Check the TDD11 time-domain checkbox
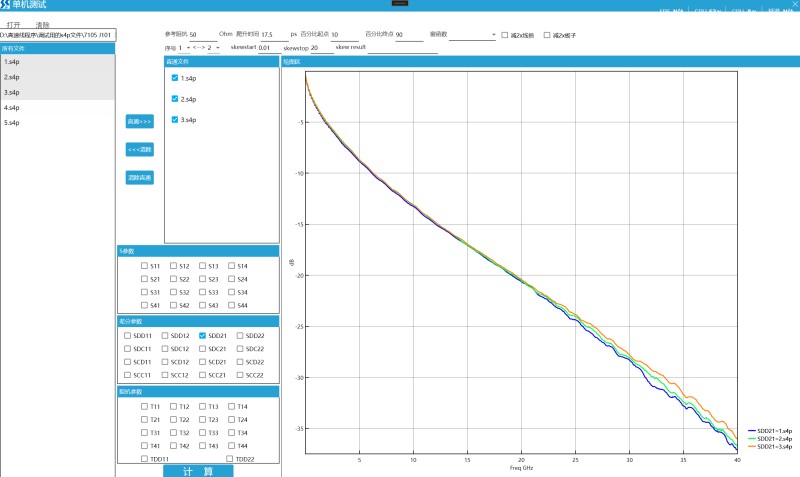 tap(145, 458)
